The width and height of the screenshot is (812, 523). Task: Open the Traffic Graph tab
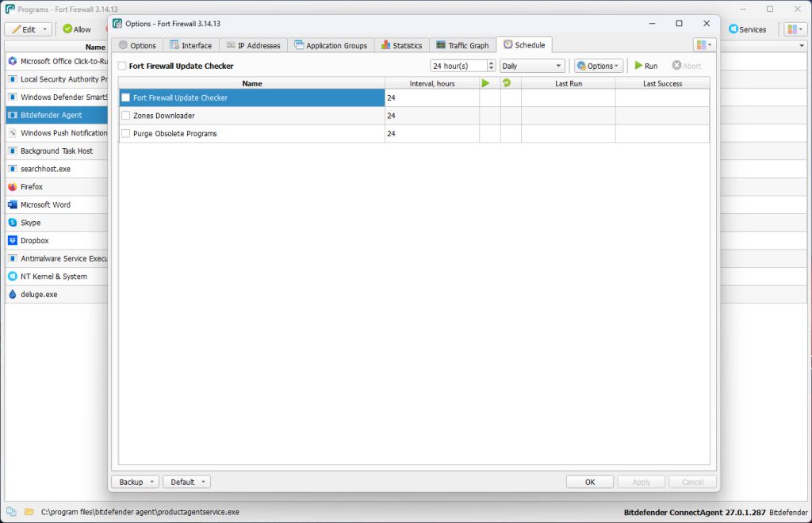pyautogui.click(x=462, y=45)
